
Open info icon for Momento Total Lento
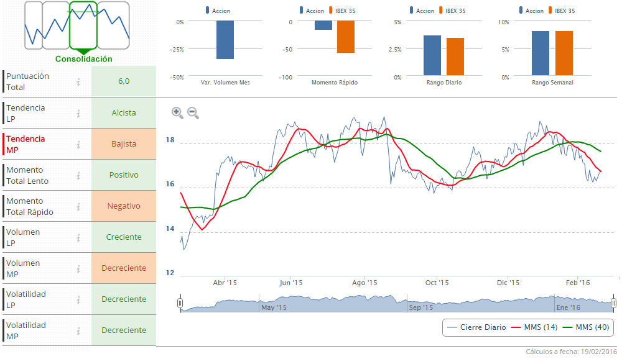[79, 175]
